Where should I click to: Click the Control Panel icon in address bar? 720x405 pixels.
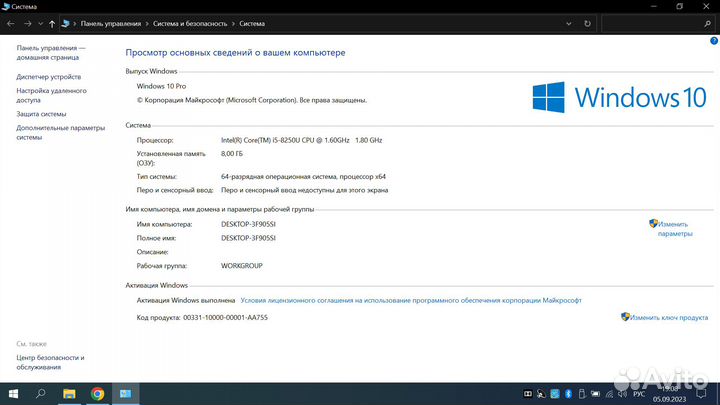click(x=65, y=23)
